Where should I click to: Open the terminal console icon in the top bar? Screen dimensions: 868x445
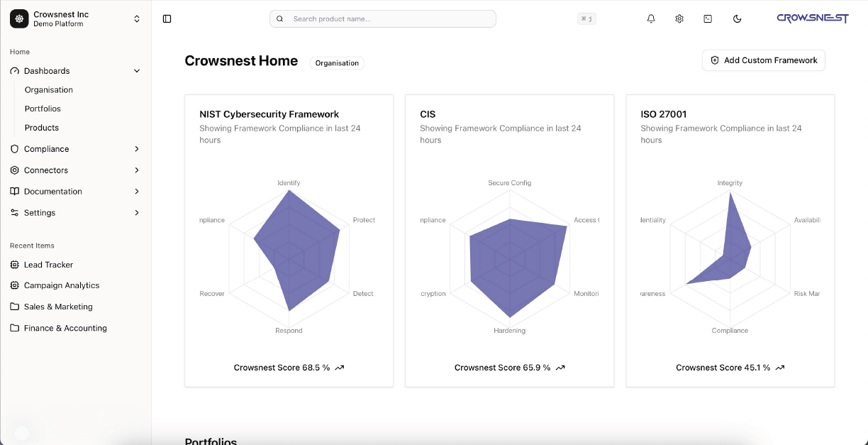pyautogui.click(x=708, y=19)
